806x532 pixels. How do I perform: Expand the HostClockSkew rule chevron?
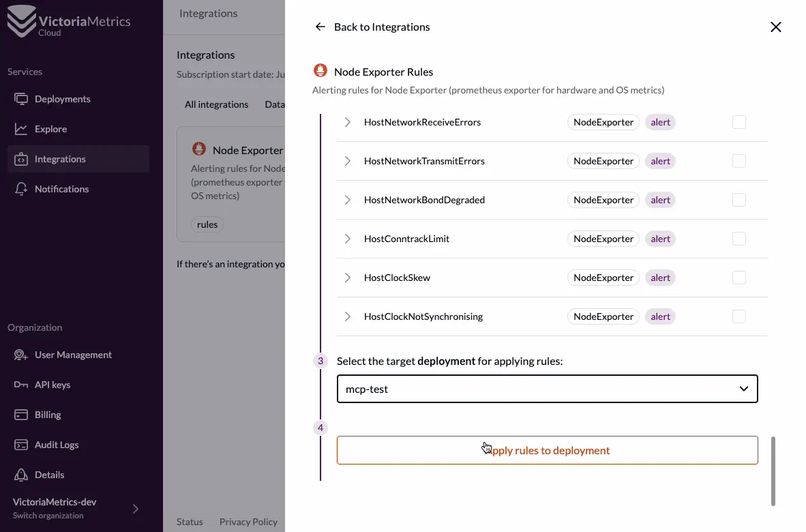pyautogui.click(x=348, y=278)
